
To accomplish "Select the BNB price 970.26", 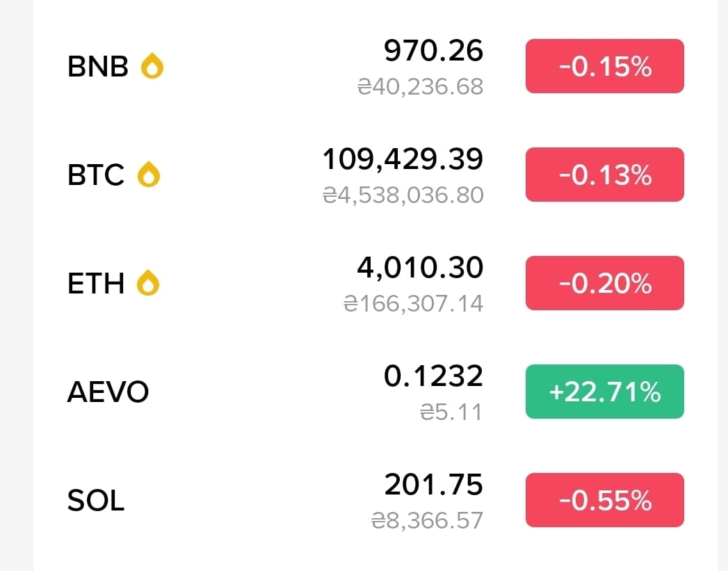I will pyautogui.click(x=433, y=50).
